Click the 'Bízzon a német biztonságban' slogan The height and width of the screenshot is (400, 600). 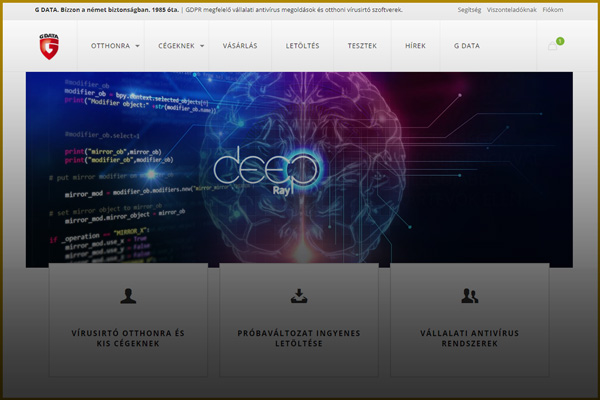[103, 10]
